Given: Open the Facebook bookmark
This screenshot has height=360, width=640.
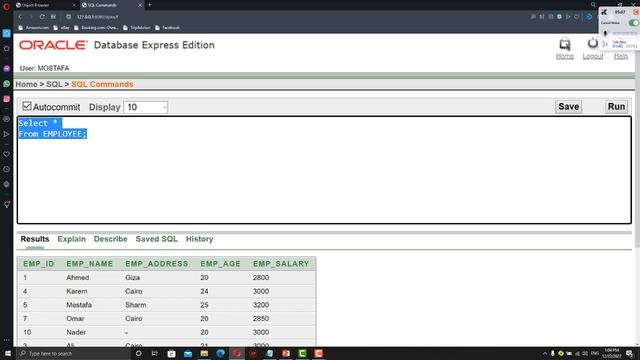Looking at the screenshot, I should [167, 28].
